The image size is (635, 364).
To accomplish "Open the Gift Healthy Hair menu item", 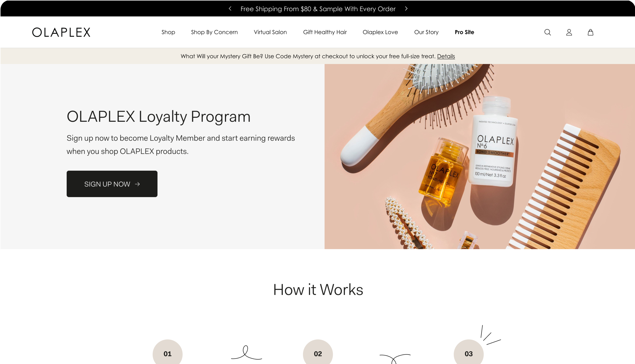I will 325,32.
